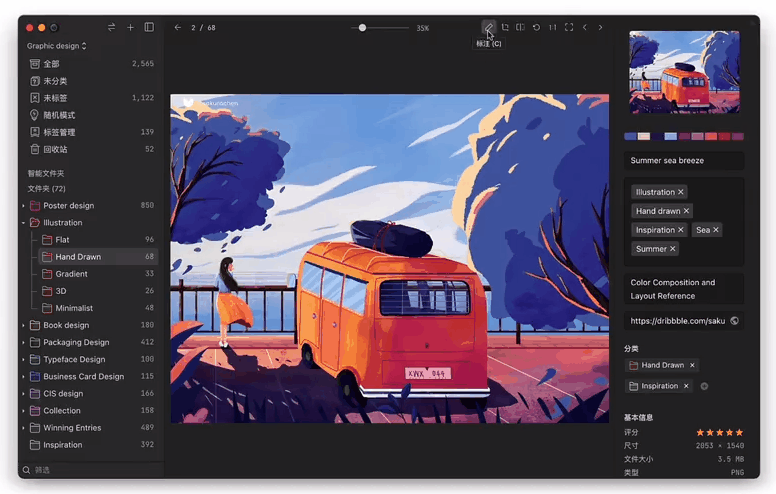
Task: Toggle 1:1 actual size zoom
Action: 552,27
